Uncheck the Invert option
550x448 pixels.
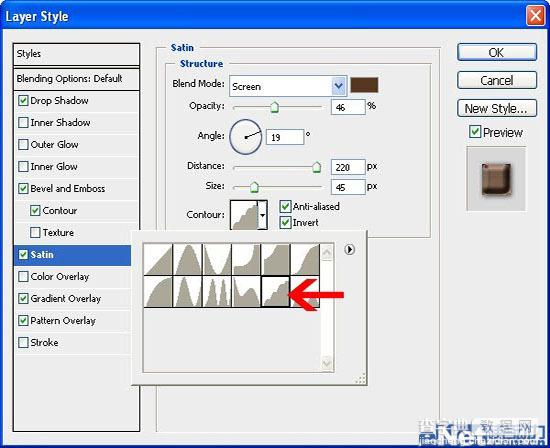coord(286,222)
